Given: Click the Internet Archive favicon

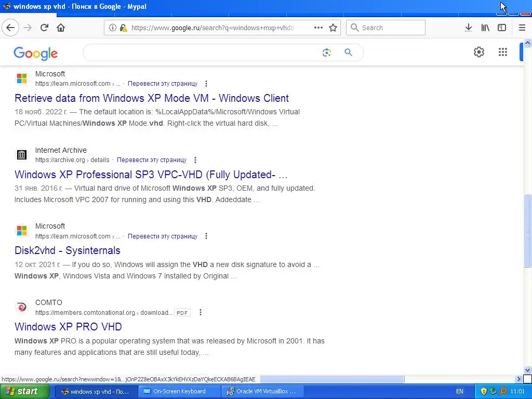Looking at the screenshot, I should click(x=22, y=155).
